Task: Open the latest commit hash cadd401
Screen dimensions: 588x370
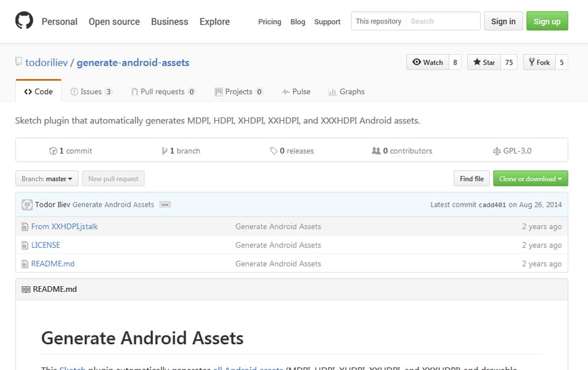Action: pyautogui.click(x=492, y=205)
